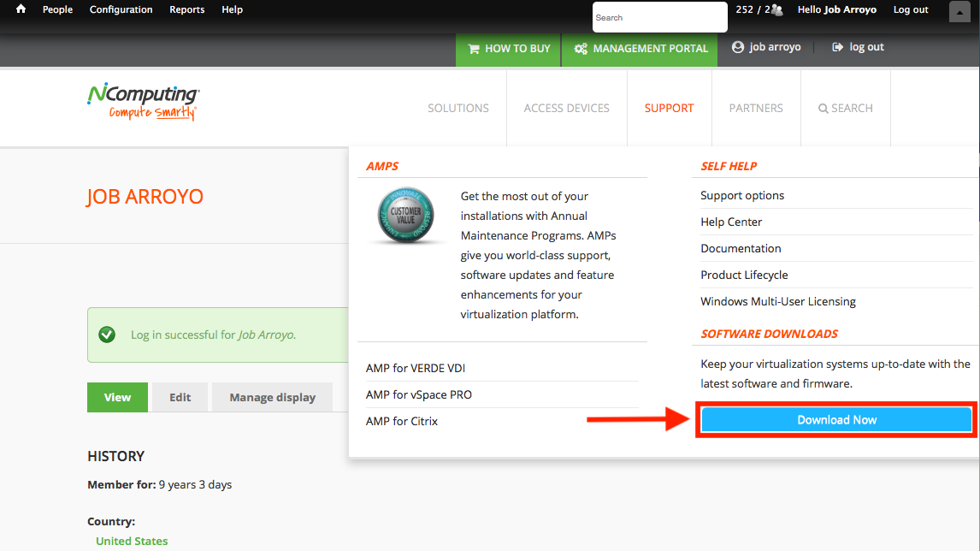Collapse the admin toolbar with the arrow button
This screenshot has width=980, height=551.
tap(959, 12)
